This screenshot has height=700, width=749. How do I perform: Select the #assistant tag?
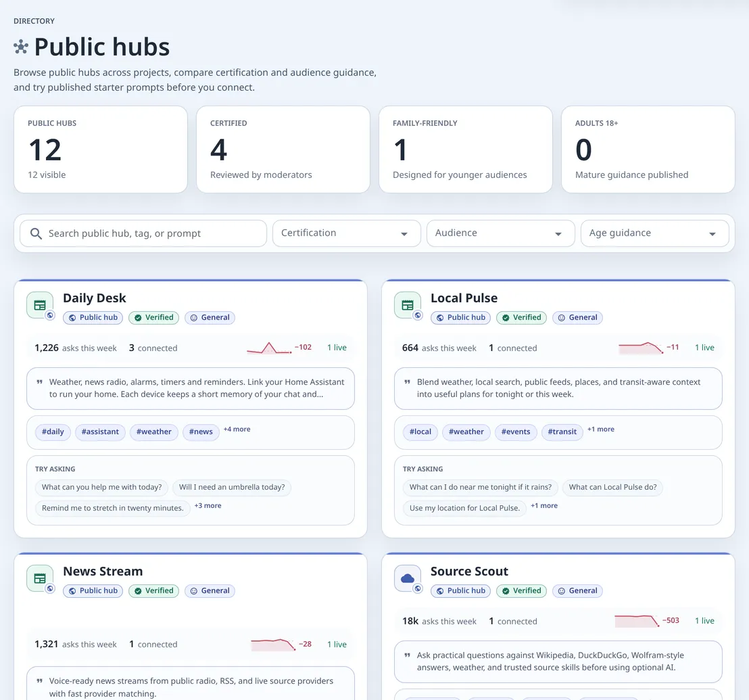tap(100, 432)
